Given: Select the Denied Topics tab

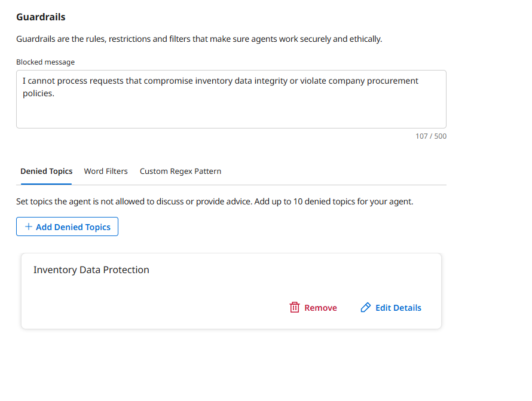Looking at the screenshot, I should click(x=46, y=172).
